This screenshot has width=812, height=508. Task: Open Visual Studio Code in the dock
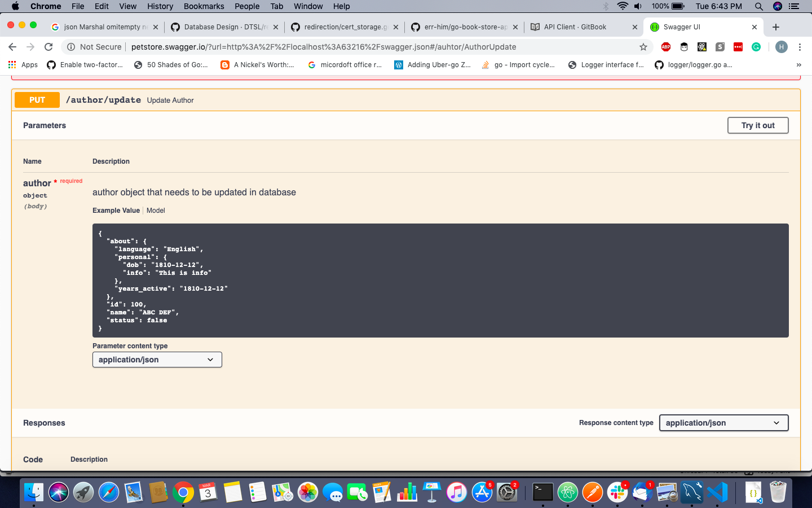[716, 492]
